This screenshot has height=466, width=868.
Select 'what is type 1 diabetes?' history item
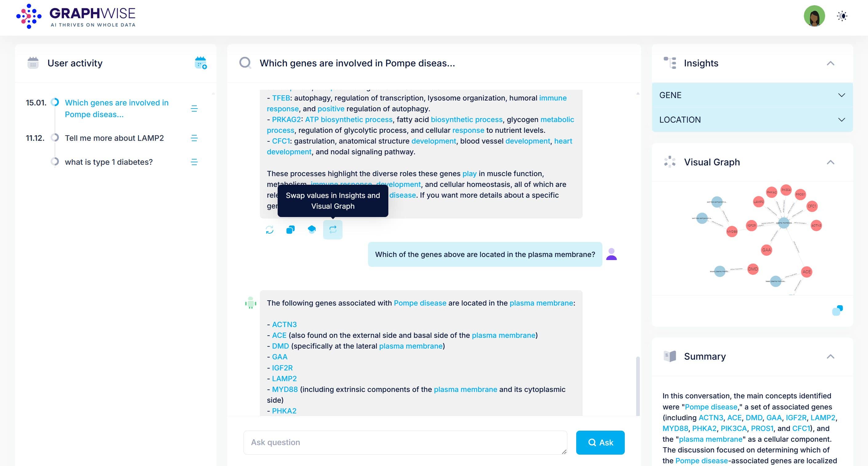pos(109,162)
